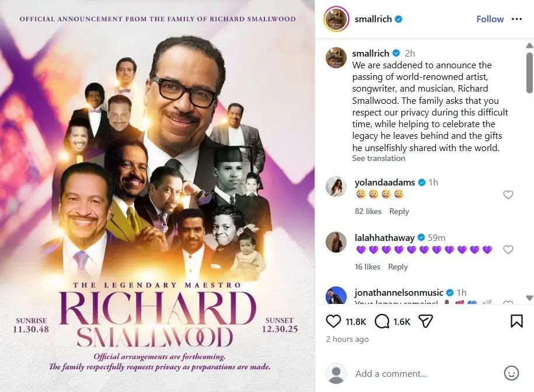Like the post with the heart icon
This screenshot has height=392, width=534.
tap(333, 321)
